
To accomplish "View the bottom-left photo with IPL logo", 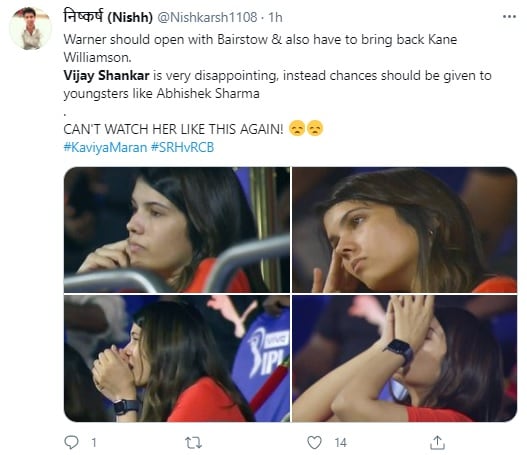I will (177, 358).
